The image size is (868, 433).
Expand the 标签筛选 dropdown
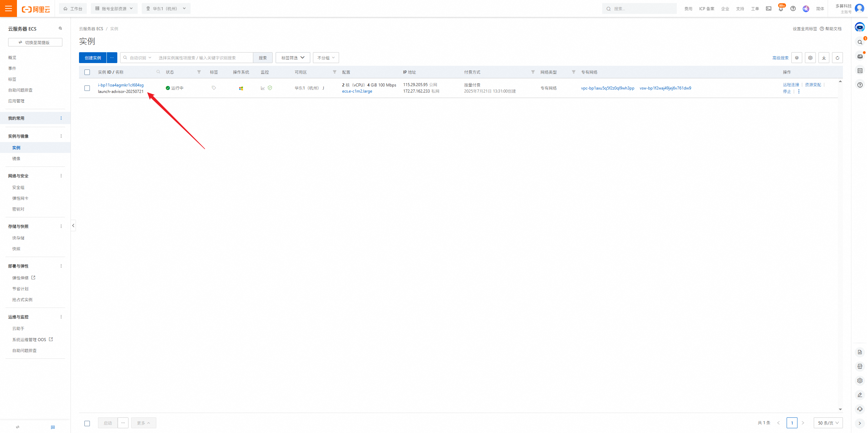coord(293,58)
